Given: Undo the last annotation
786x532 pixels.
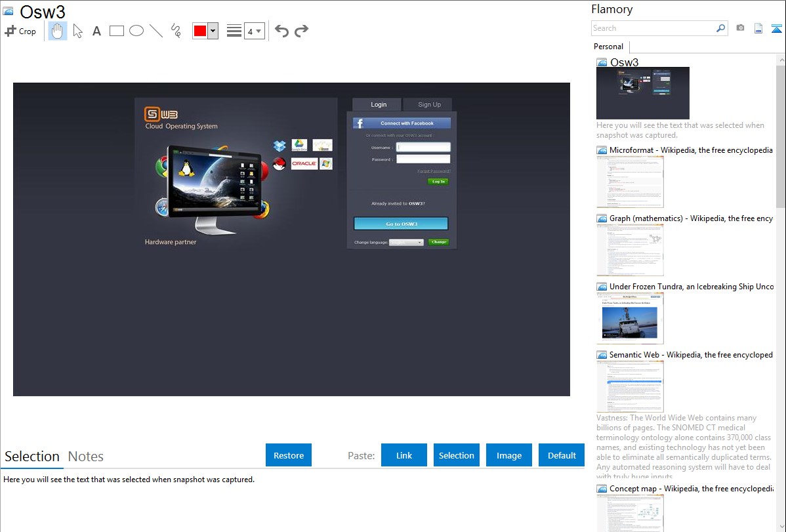Looking at the screenshot, I should point(281,31).
